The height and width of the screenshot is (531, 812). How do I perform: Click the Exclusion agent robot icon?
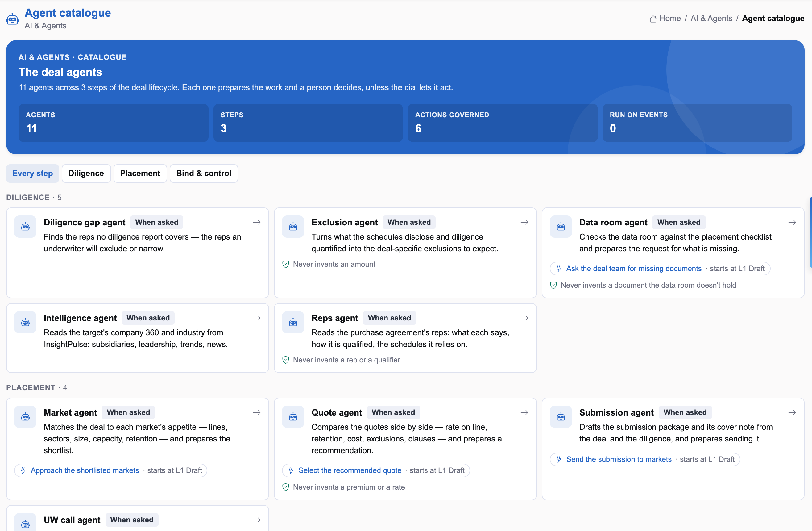(x=293, y=226)
